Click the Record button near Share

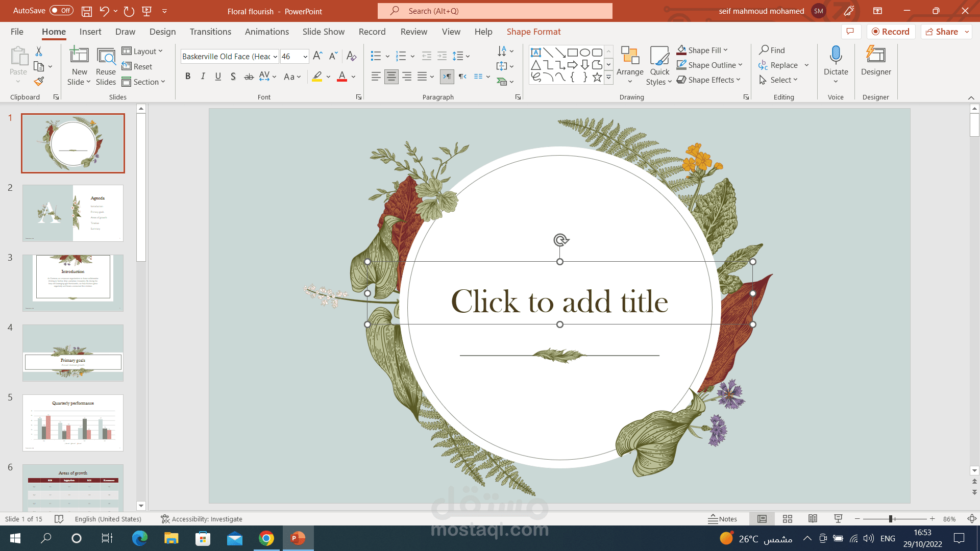click(891, 31)
